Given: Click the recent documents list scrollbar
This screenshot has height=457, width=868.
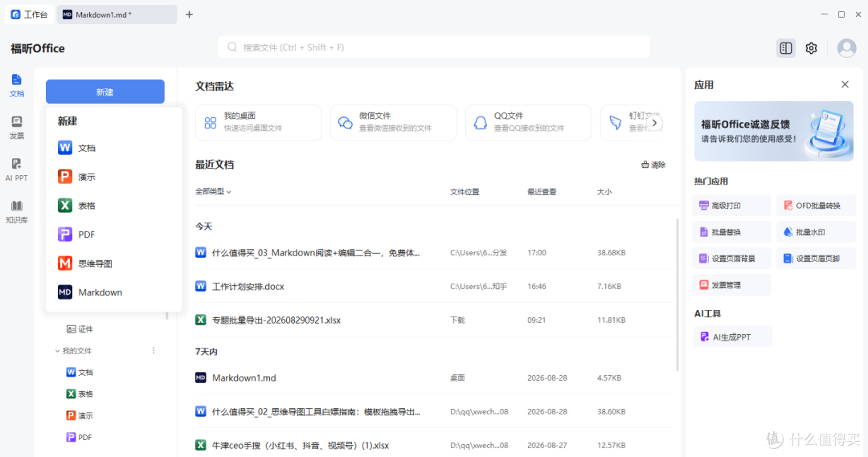Looking at the screenshot, I should click(678, 295).
